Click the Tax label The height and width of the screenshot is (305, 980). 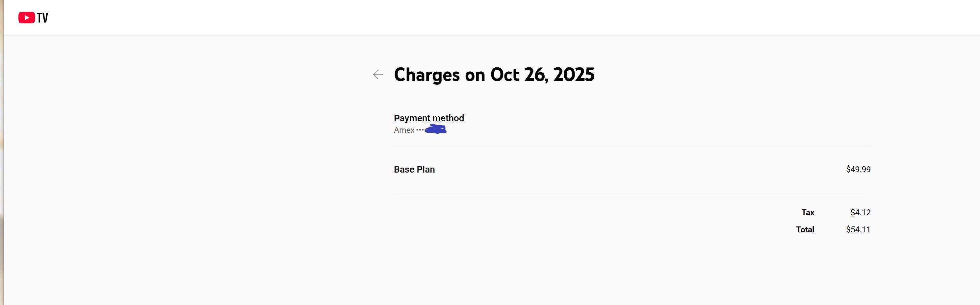[808, 213]
